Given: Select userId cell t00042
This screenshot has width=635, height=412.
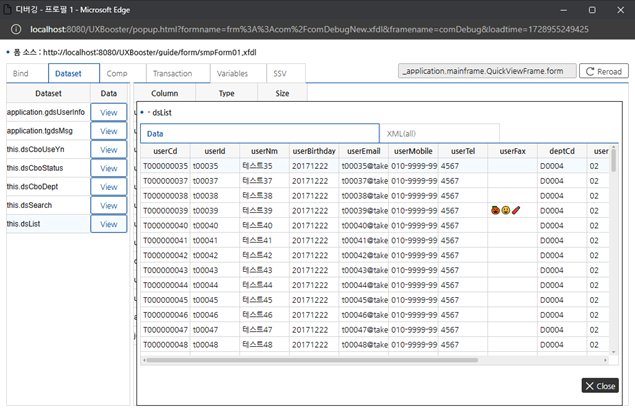Looking at the screenshot, I should tap(215, 255).
